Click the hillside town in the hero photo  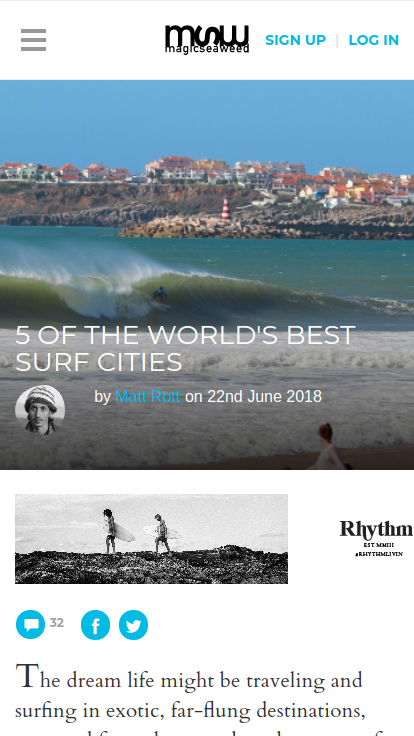click(207, 181)
